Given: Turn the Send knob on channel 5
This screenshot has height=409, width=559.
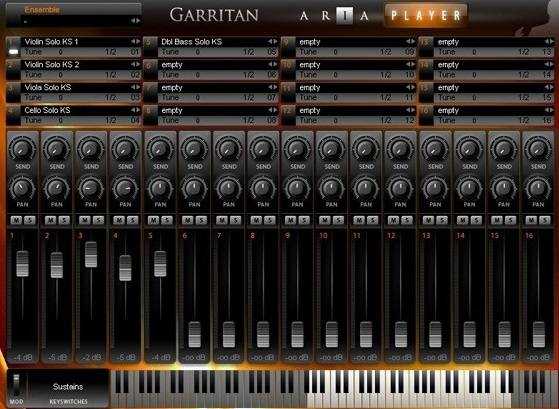Looking at the screenshot, I should coord(160,149).
